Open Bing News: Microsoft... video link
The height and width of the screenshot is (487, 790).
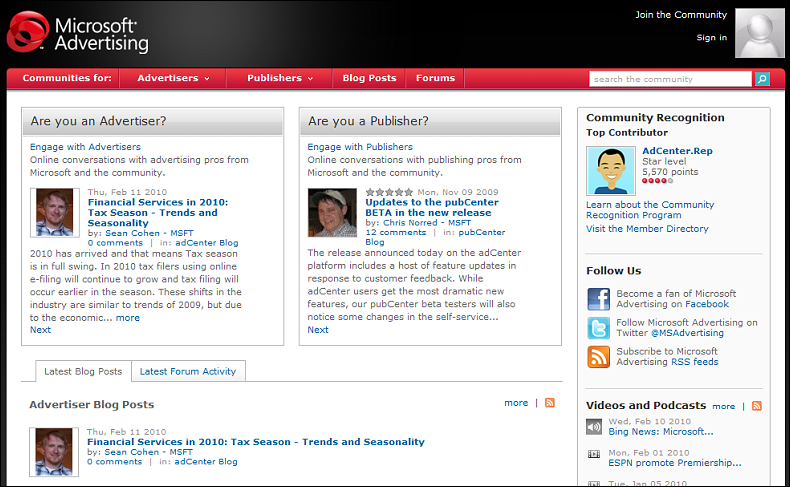[x=661, y=432]
